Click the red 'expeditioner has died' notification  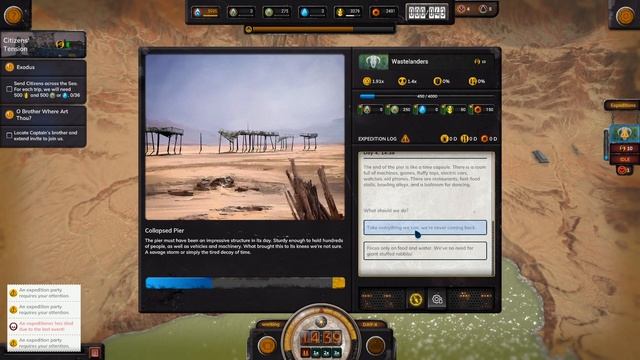[44, 326]
